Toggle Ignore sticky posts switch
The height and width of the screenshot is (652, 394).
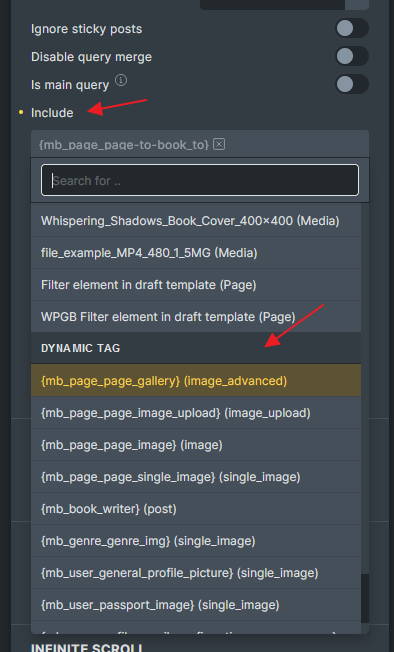tap(352, 29)
